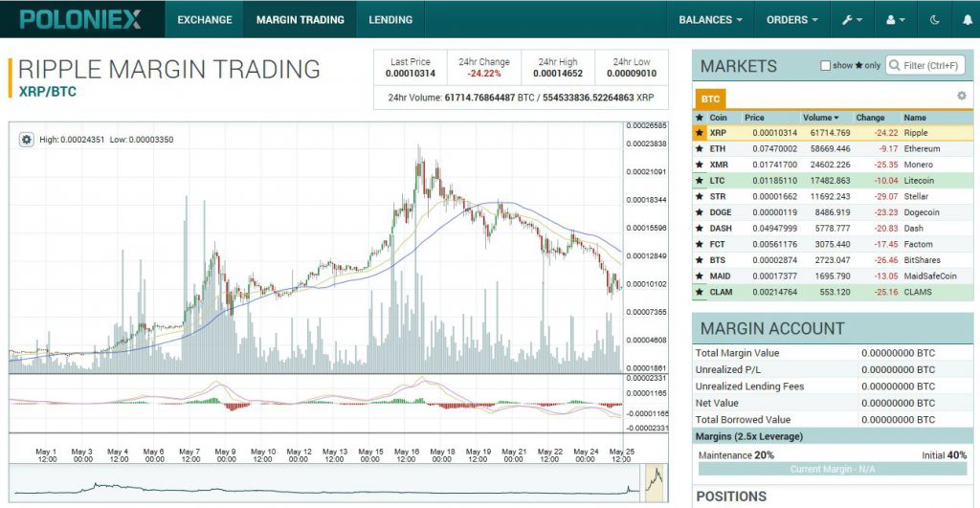
Task: Click the Unrealized P/L row
Action: click(833, 370)
